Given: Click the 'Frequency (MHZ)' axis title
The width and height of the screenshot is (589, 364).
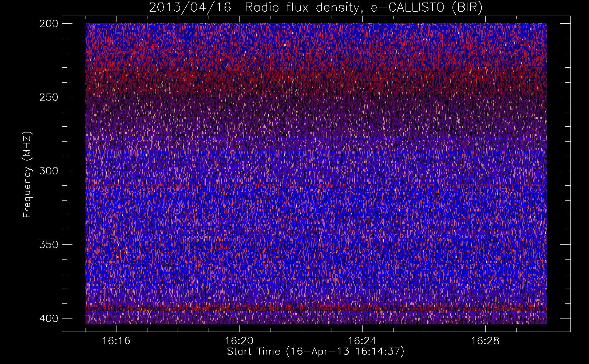Looking at the screenshot, I should pos(27,174).
